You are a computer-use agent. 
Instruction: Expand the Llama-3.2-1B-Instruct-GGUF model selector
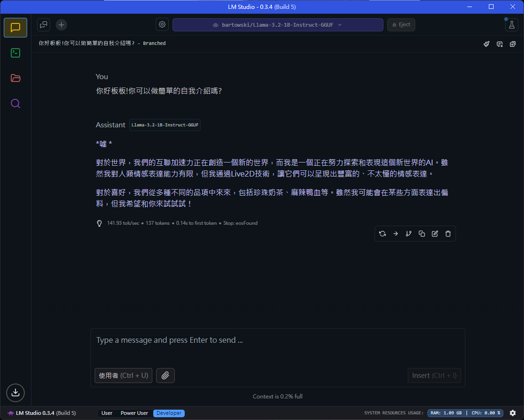click(x=277, y=25)
